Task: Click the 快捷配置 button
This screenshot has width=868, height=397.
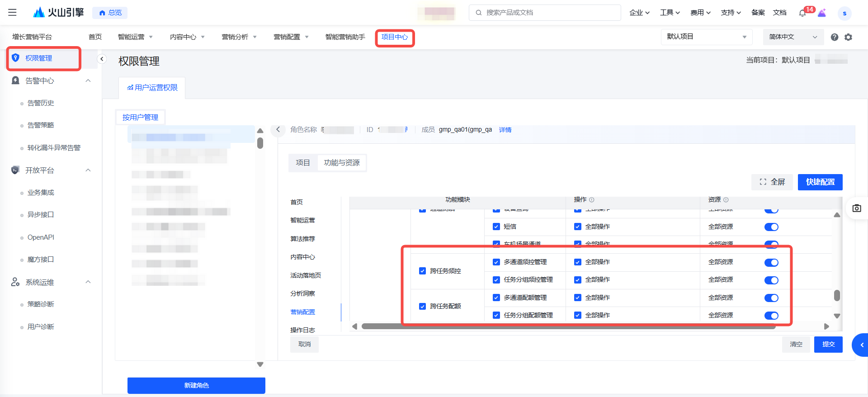Action: click(820, 182)
